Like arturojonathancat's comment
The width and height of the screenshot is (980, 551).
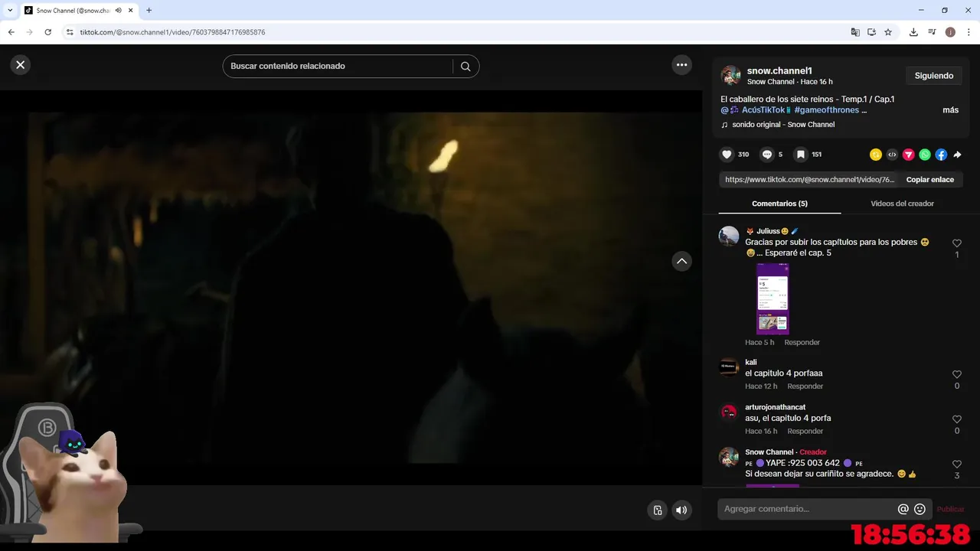click(957, 419)
